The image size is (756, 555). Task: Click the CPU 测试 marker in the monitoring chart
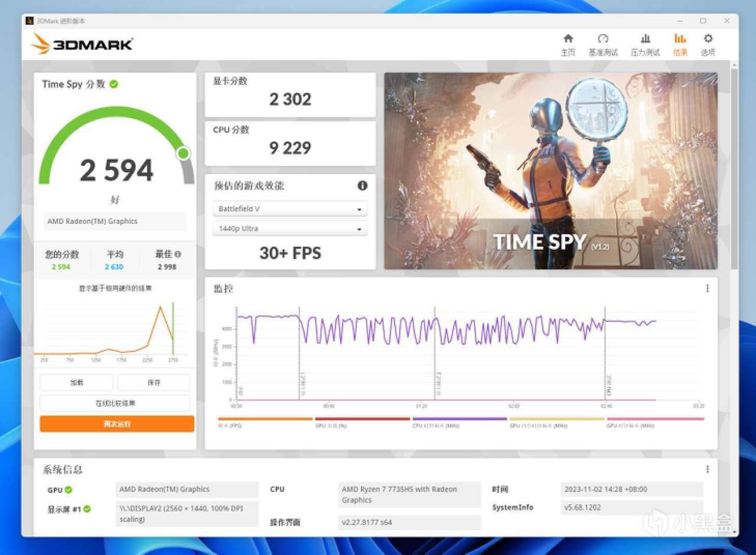tap(608, 386)
